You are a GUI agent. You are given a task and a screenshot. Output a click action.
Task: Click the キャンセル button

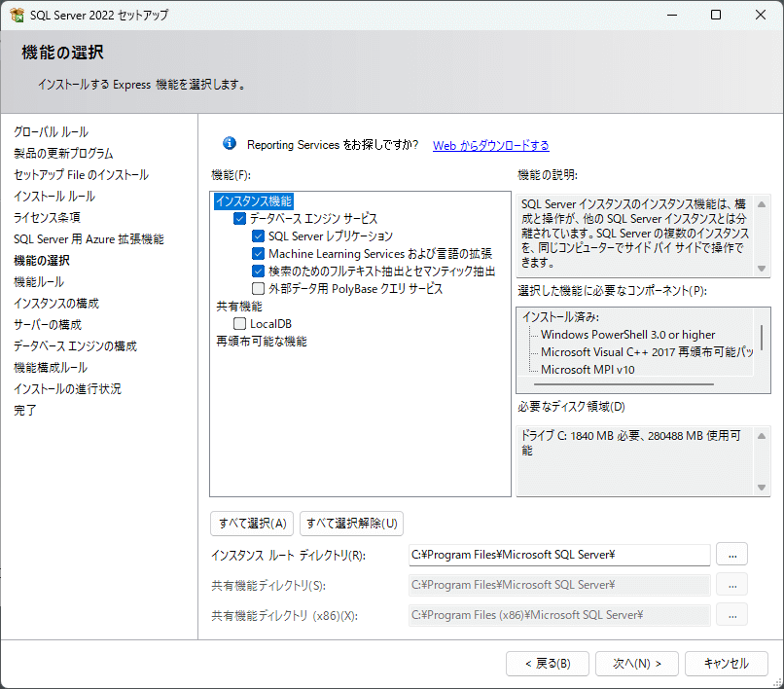click(727, 664)
